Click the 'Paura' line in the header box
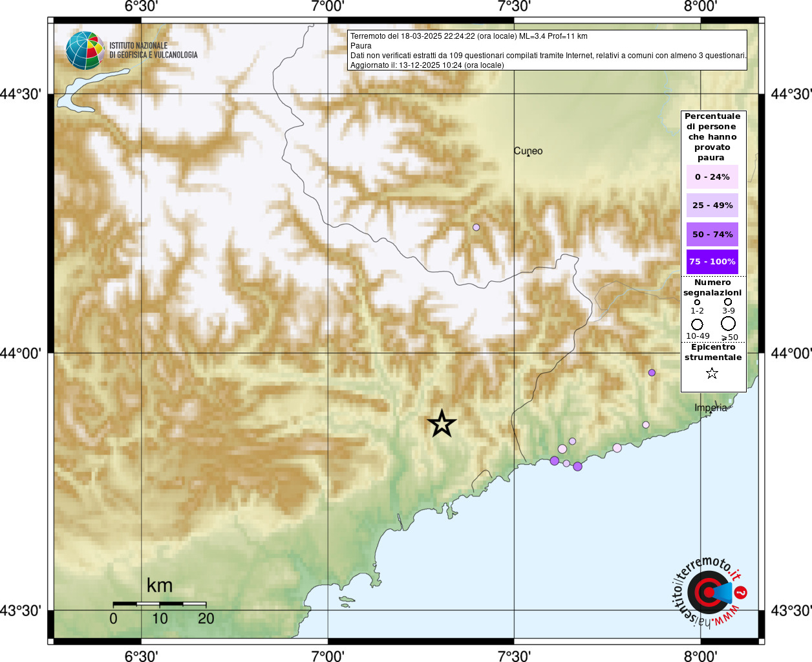 pyautogui.click(x=361, y=46)
